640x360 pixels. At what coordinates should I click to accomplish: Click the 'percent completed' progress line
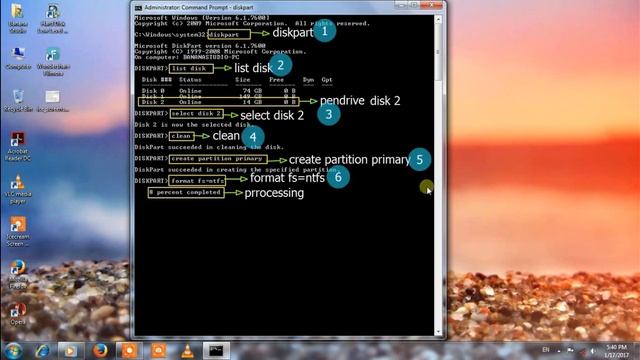click(x=186, y=192)
